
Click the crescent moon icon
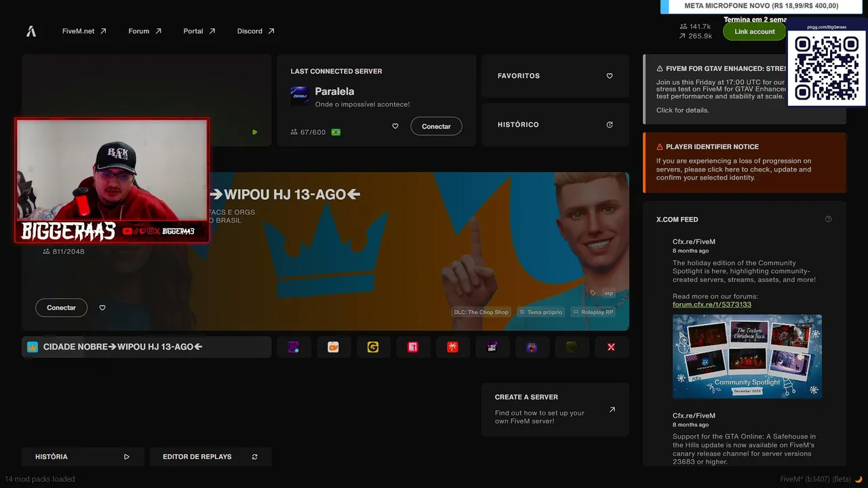[859, 479]
